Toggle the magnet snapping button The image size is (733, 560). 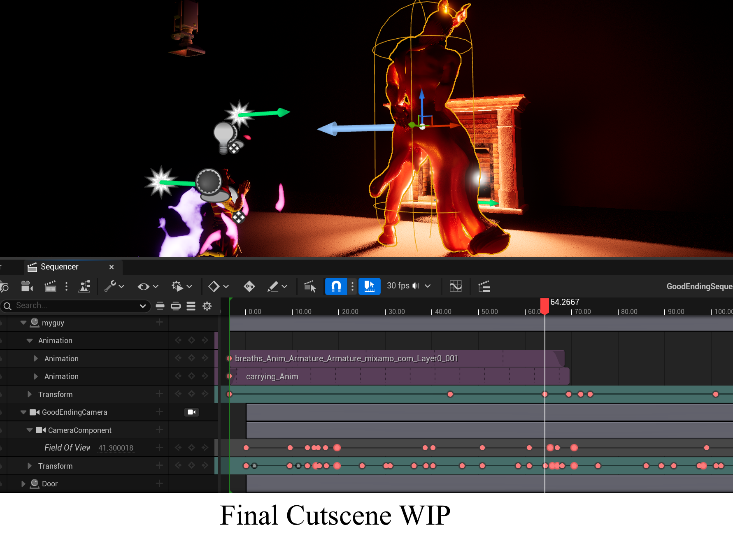click(336, 286)
